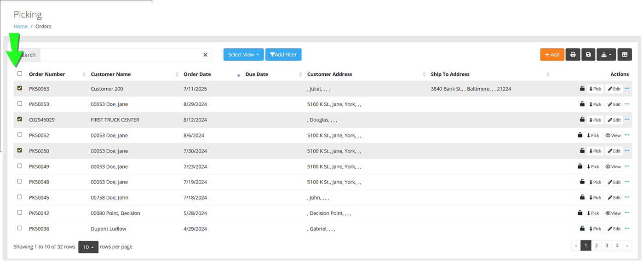Click the save (floppy disk) icon button
This screenshot has width=644, height=263.
(x=588, y=55)
